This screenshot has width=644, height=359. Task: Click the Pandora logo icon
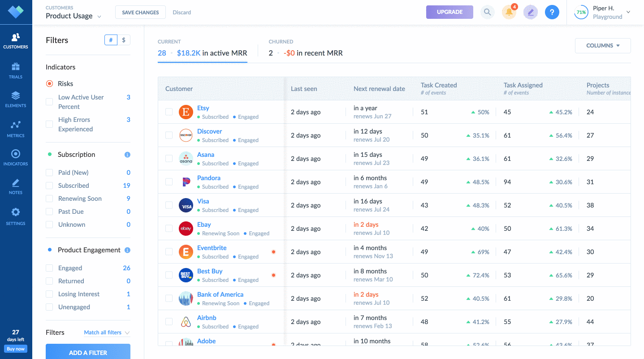click(186, 182)
